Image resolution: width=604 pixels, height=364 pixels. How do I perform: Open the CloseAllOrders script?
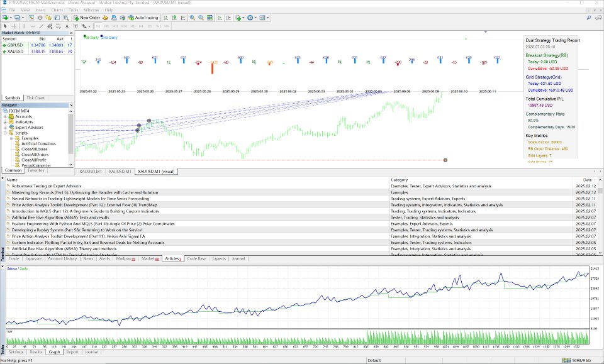tap(35, 154)
